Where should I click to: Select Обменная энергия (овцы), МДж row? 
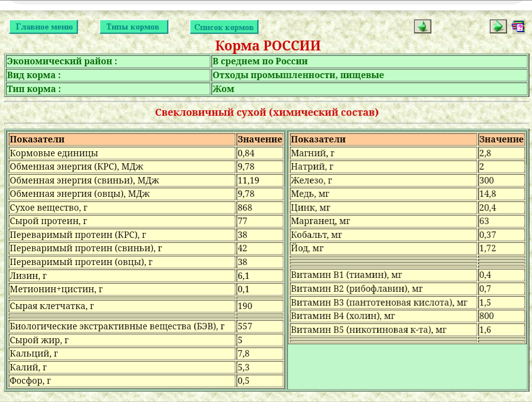click(146, 194)
